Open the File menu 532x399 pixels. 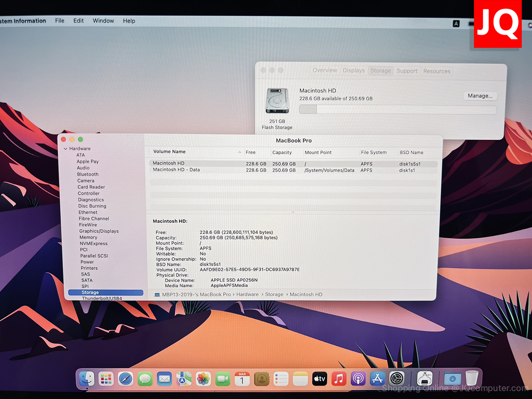click(x=59, y=21)
